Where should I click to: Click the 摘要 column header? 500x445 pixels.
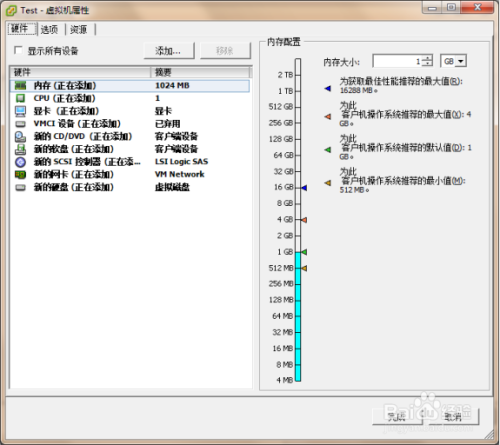201,72
